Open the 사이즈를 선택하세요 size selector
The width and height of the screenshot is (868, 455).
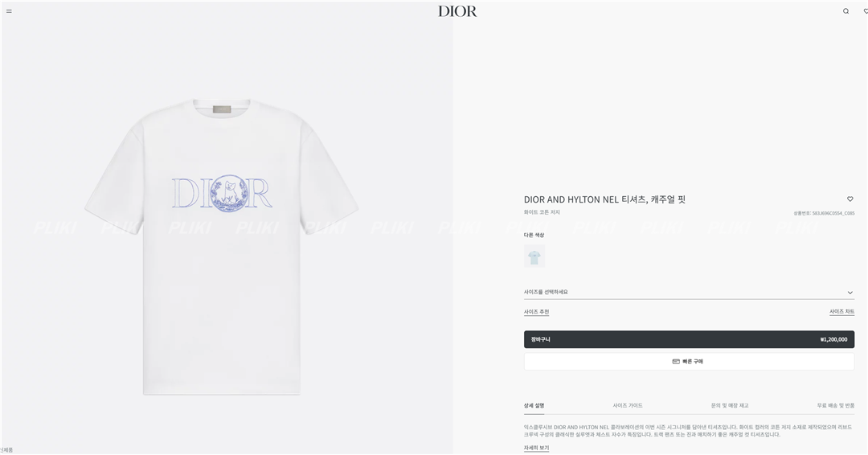[x=690, y=293]
